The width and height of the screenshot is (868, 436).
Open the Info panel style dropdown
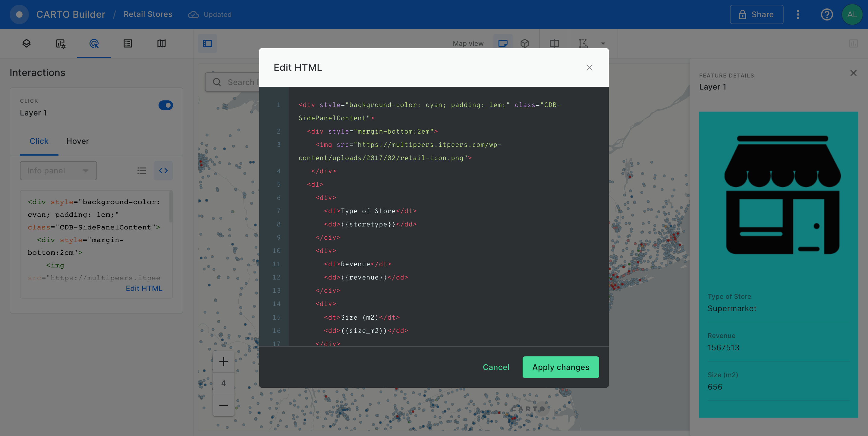click(58, 171)
